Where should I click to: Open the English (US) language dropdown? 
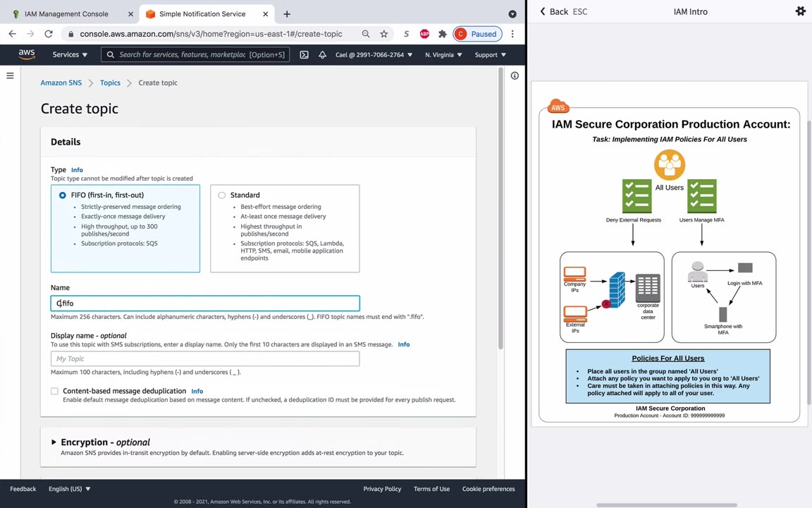coord(69,489)
